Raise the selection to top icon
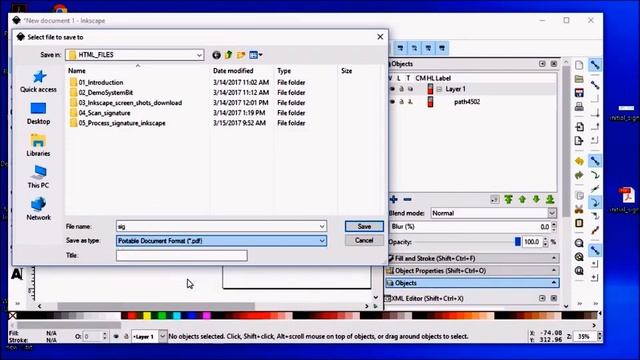640x360 pixels. (x=508, y=200)
